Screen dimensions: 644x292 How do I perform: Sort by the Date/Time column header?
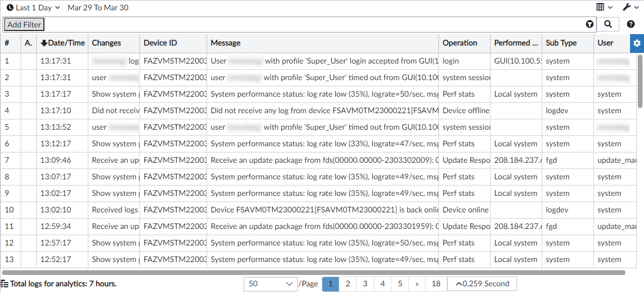[x=62, y=43]
